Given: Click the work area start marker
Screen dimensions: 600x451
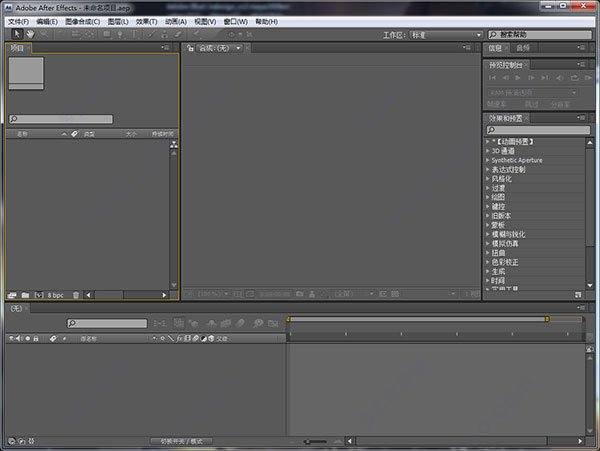Looking at the screenshot, I should tap(289, 319).
